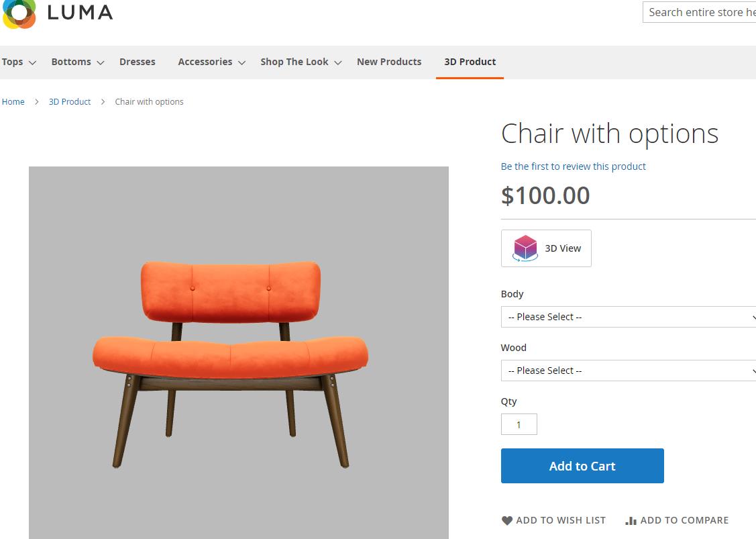Focus the Qty input field
This screenshot has height=539, width=756.
coord(519,424)
